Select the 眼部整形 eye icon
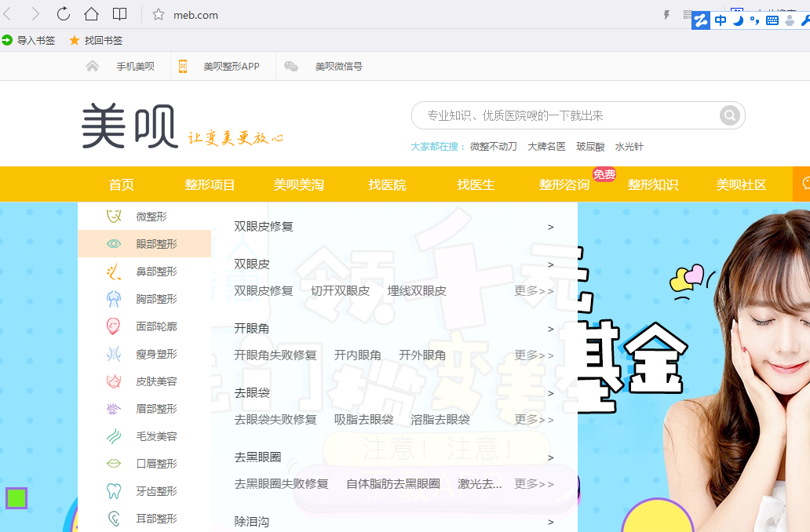This screenshot has height=532, width=810. [x=114, y=244]
